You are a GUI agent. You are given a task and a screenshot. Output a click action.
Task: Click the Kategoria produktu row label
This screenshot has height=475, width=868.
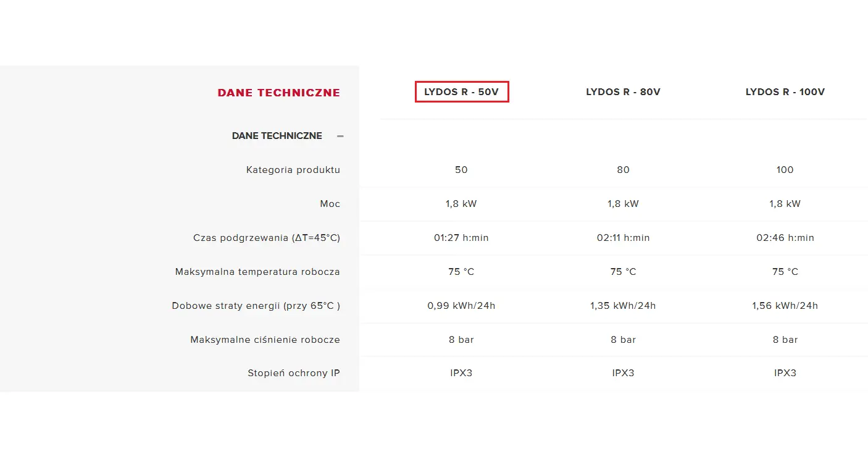[293, 170]
